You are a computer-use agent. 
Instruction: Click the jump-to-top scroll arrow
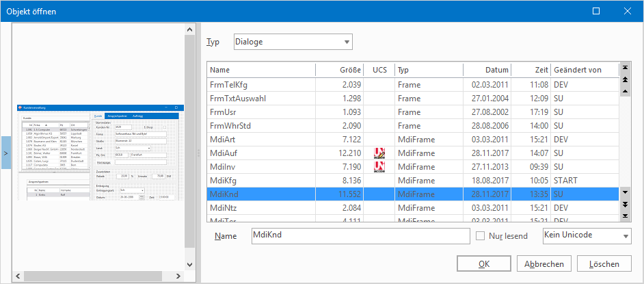(625, 69)
